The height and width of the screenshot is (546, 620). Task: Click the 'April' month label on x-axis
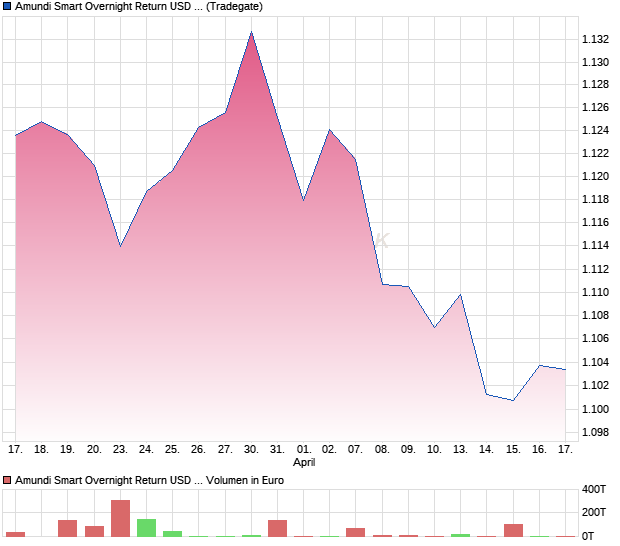[x=304, y=462]
